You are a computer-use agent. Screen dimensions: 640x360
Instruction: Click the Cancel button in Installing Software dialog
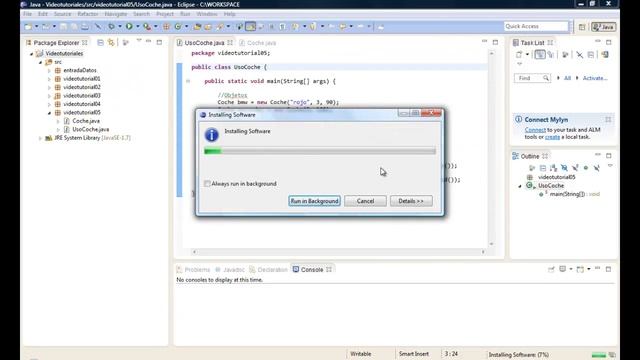[365, 201]
